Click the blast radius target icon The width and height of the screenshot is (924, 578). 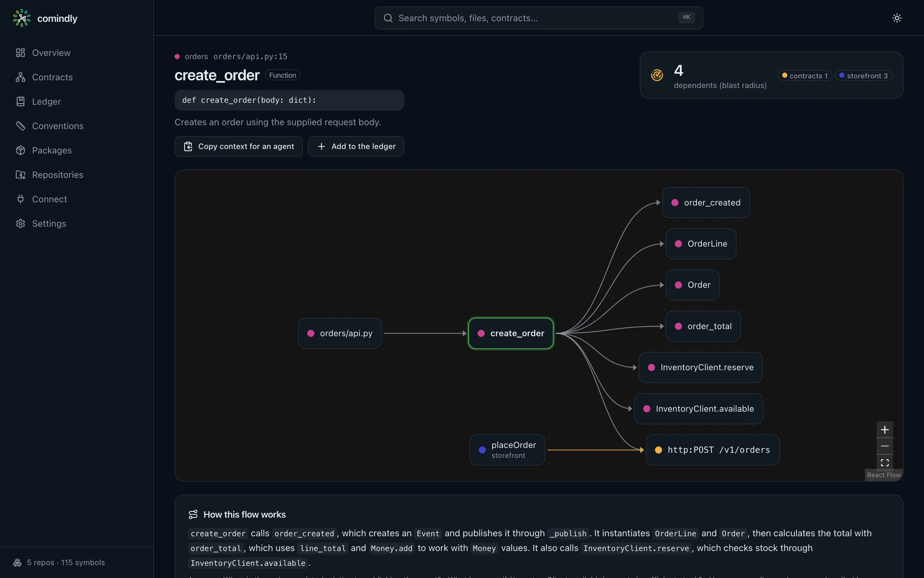point(657,75)
